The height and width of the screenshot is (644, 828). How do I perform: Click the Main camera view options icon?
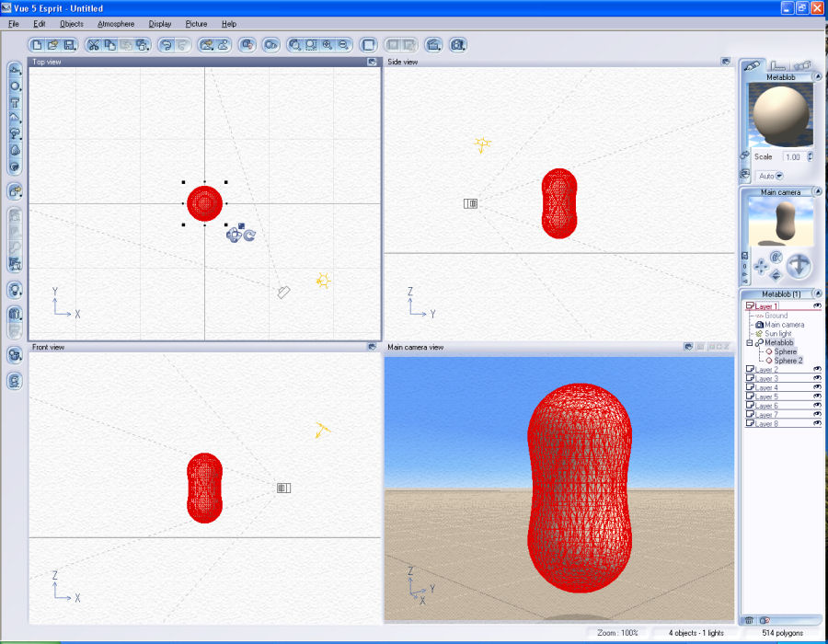tap(688, 347)
